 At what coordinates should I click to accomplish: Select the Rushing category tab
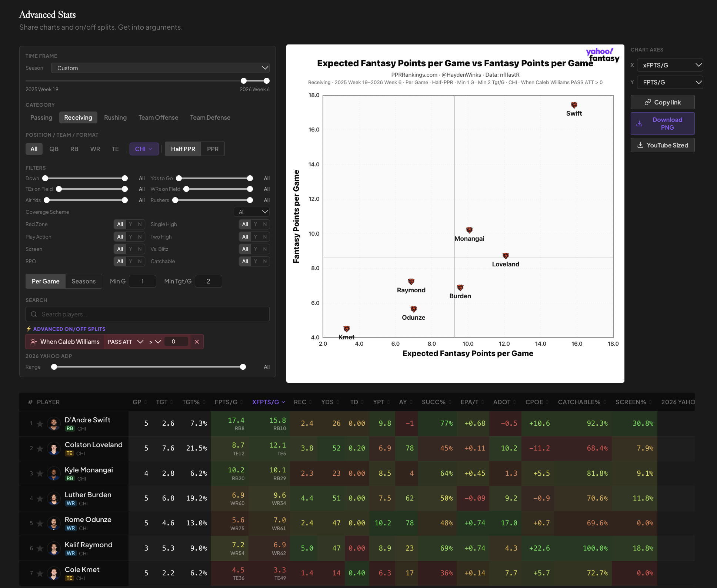115,117
